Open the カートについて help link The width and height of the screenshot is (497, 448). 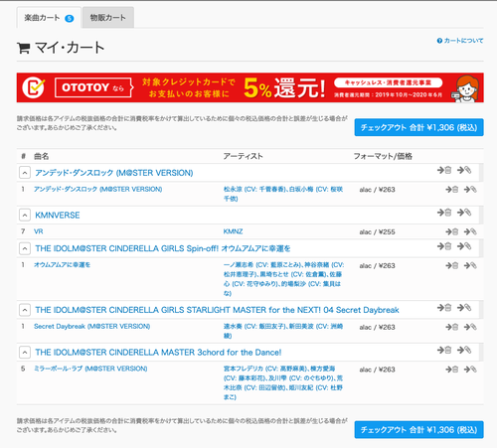point(460,41)
